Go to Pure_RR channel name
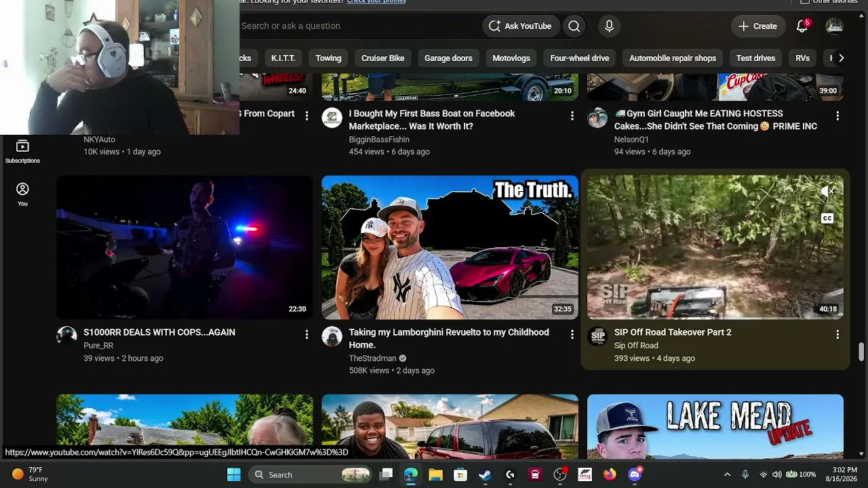Viewport: 868px width, 488px height. (98, 346)
